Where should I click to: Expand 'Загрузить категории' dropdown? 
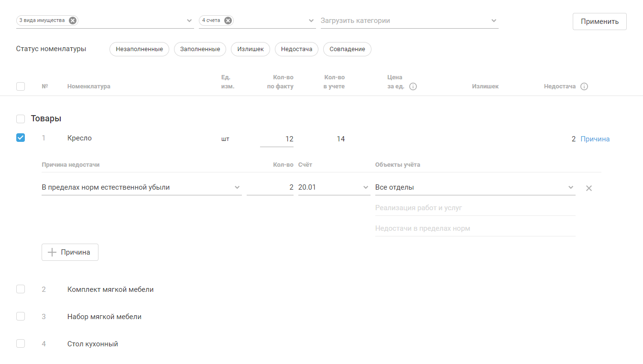pos(494,21)
